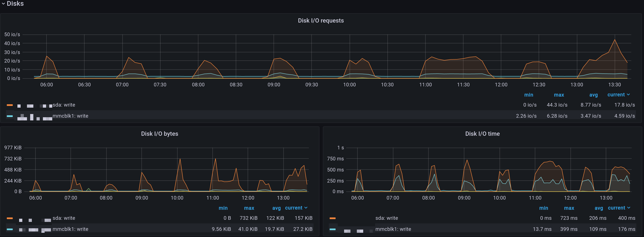Sort Disk I/O bytes legend by avg
Viewport: 644px width, 237px height.
(x=276, y=208)
